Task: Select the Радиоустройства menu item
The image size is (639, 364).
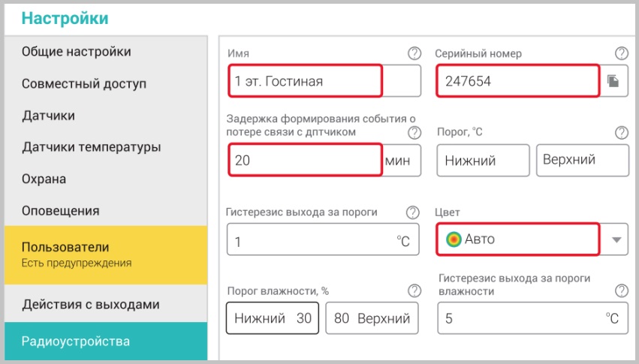Action: pos(75,341)
